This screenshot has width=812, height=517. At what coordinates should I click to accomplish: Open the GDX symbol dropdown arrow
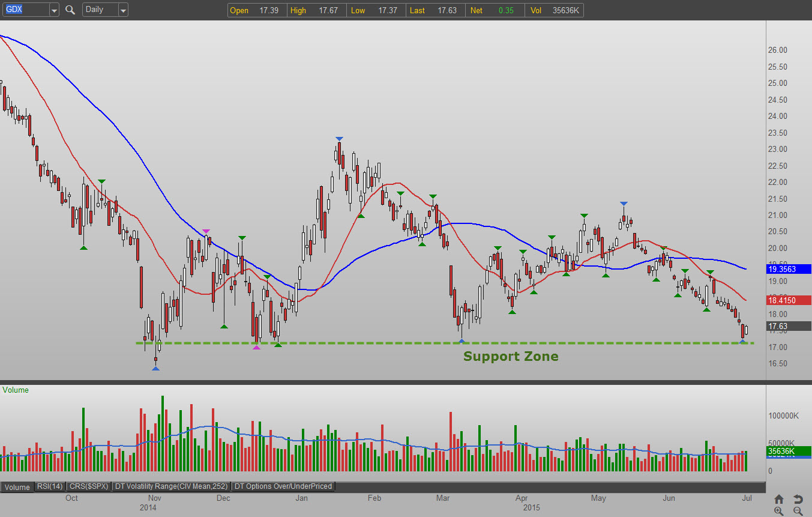click(54, 10)
